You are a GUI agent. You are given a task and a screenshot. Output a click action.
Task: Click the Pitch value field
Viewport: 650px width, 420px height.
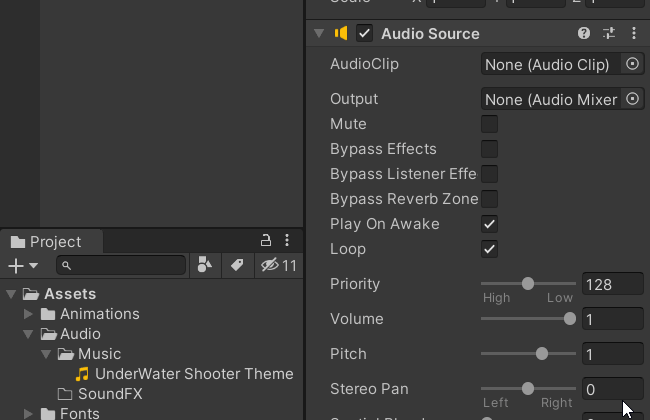click(x=613, y=354)
